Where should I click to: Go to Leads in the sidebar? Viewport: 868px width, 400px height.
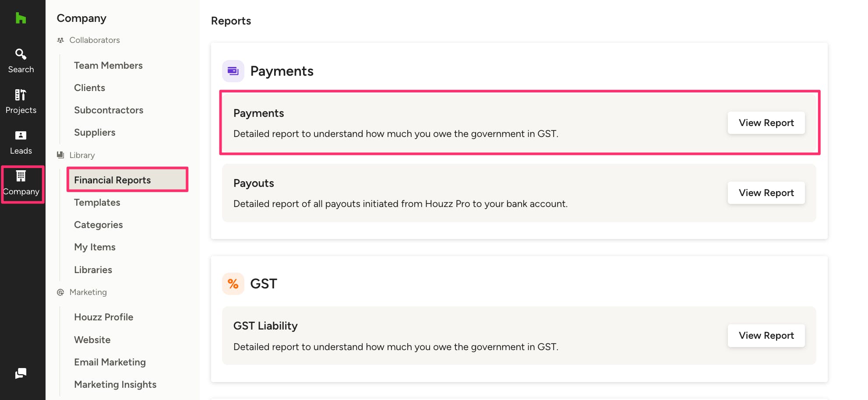[x=21, y=143]
